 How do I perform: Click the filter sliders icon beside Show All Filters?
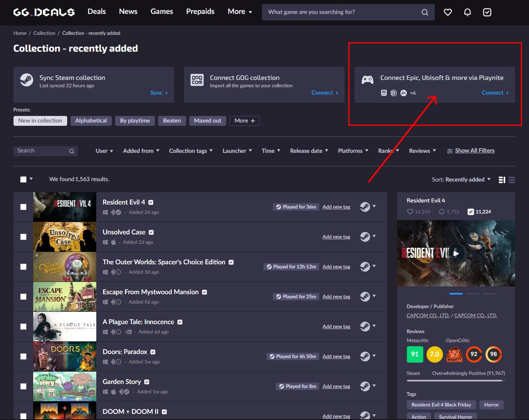pos(450,151)
